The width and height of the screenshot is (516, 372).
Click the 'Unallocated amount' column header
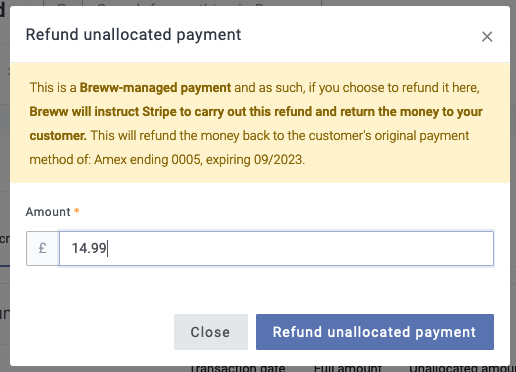point(463,369)
